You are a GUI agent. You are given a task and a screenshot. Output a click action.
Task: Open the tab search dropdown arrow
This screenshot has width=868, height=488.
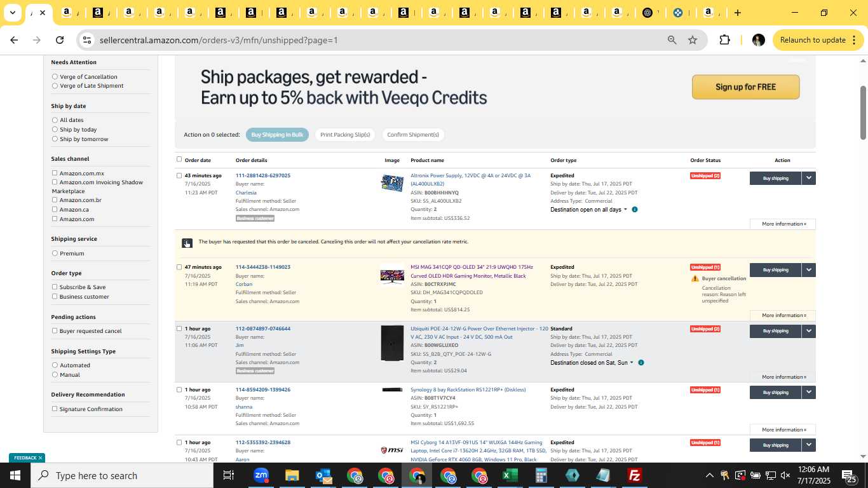pos(13,13)
